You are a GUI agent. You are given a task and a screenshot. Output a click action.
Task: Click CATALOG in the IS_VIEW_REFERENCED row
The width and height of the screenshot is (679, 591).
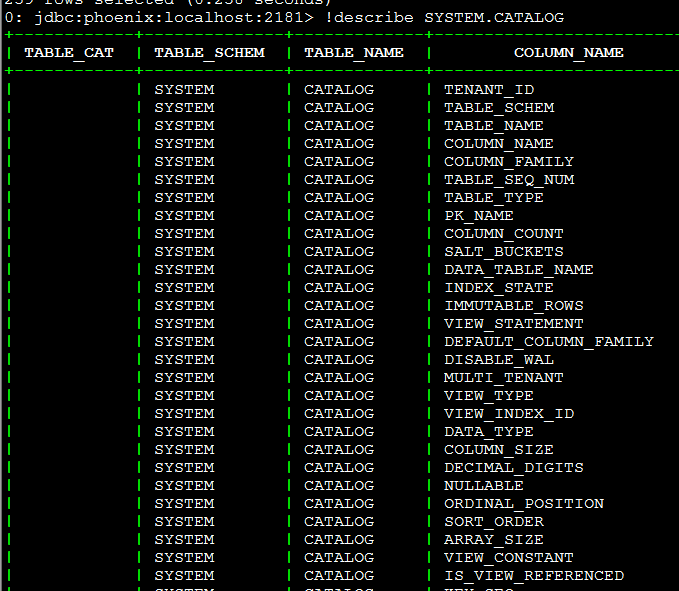pyautogui.click(x=339, y=575)
